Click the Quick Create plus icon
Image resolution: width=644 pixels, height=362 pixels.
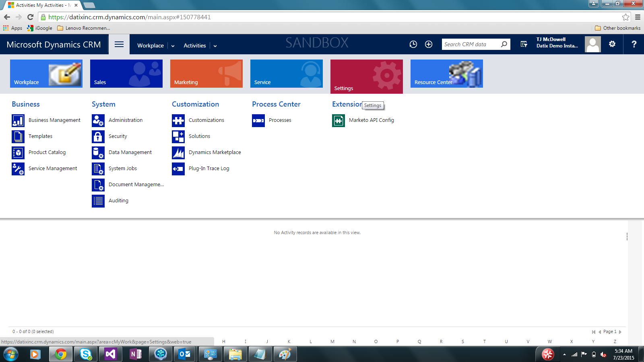(429, 44)
